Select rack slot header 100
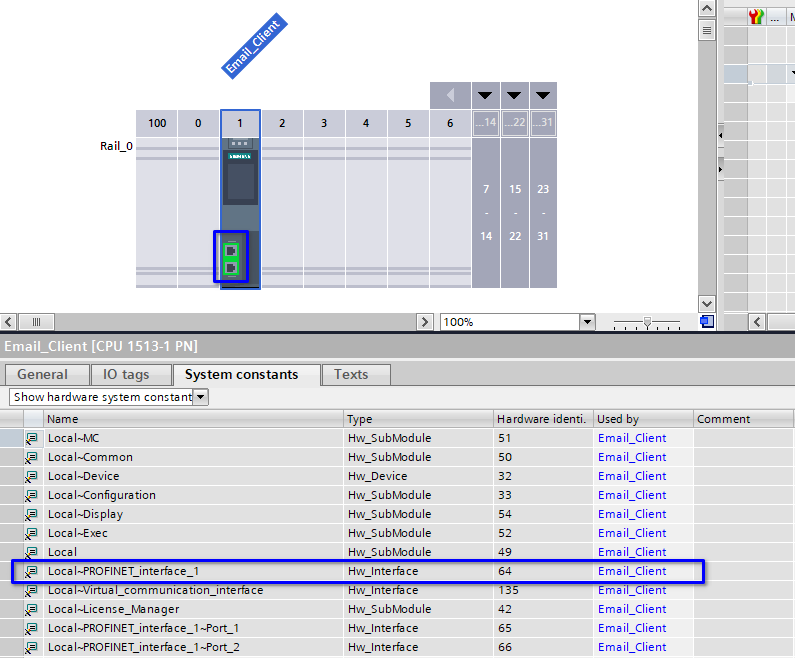The width and height of the screenshot is (795, 658). pos(157,123)
